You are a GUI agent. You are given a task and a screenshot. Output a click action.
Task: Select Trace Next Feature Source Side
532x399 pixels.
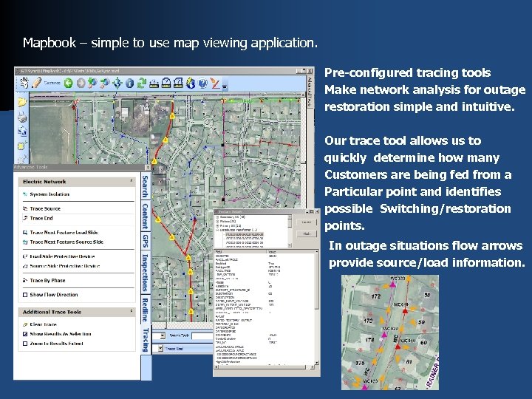63,242
